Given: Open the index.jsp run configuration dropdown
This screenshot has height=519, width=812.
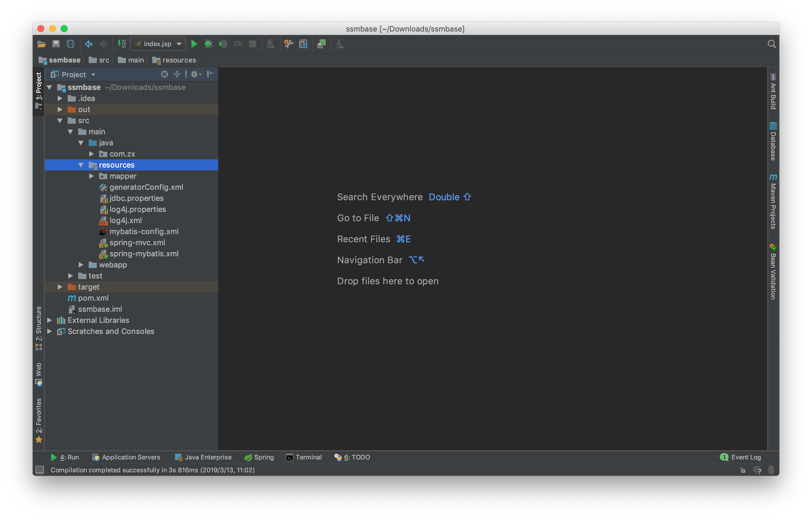Looking at the screenshot, I should 158,44.
